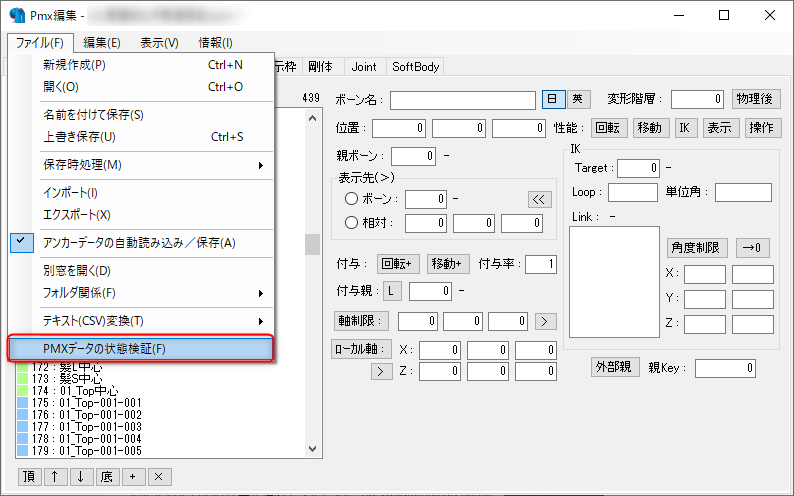Expand テキスト(CSV)変換(T) submenu
The width and height of the screenshot is (794, 496).
coord(156,321)
